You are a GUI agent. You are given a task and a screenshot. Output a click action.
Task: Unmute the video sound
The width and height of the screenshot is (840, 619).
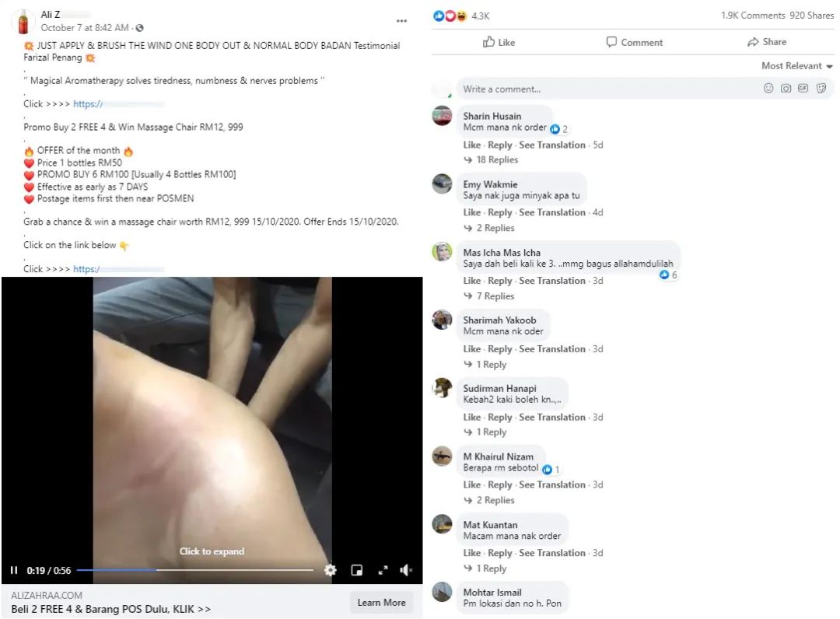406,570
